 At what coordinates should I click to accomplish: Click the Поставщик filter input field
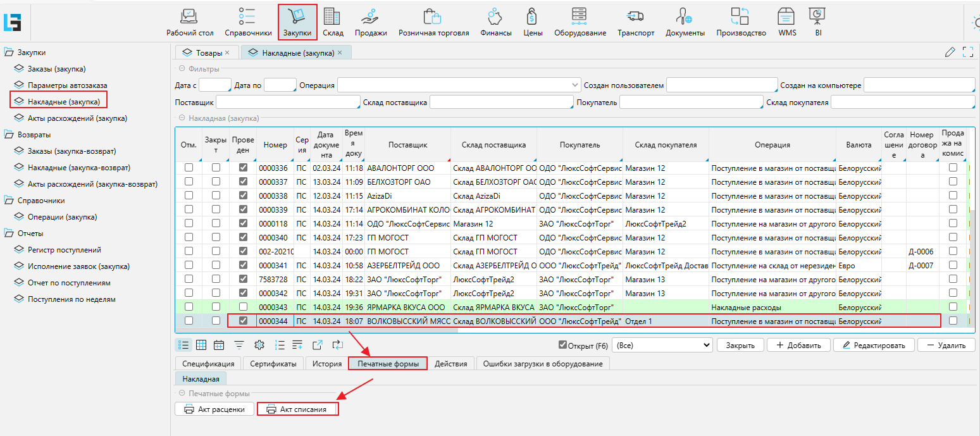point(288,102)
